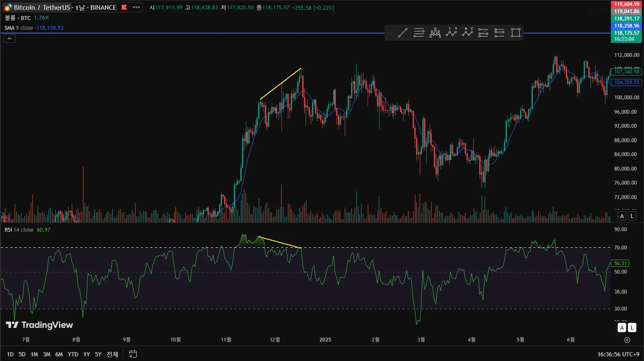Select the Elliott wave 1-5 pattern tool
This screenshot has height=361, width=644.
click(x=451, y=33)
